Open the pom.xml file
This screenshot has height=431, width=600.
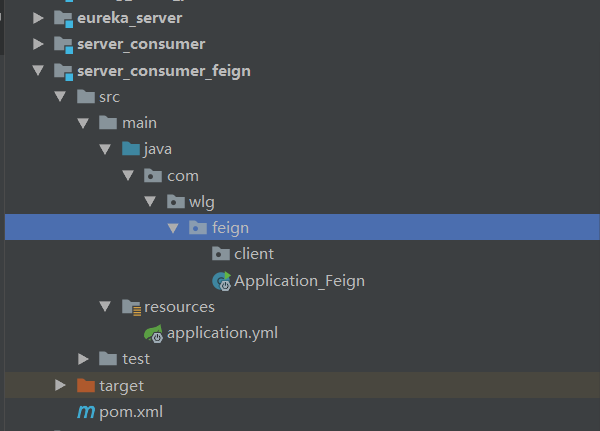pyautogui.click(x=131, y=412)
